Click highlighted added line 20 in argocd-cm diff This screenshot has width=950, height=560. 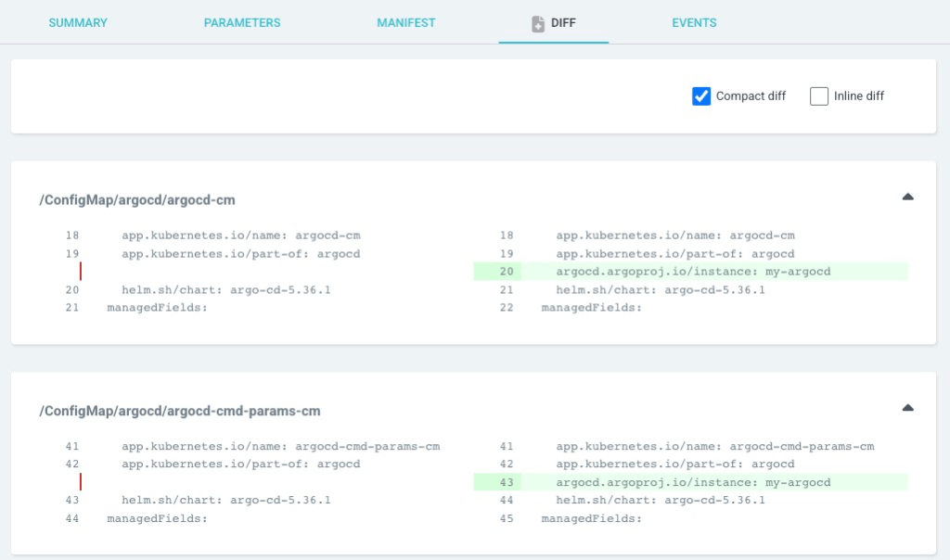(692, 272)
